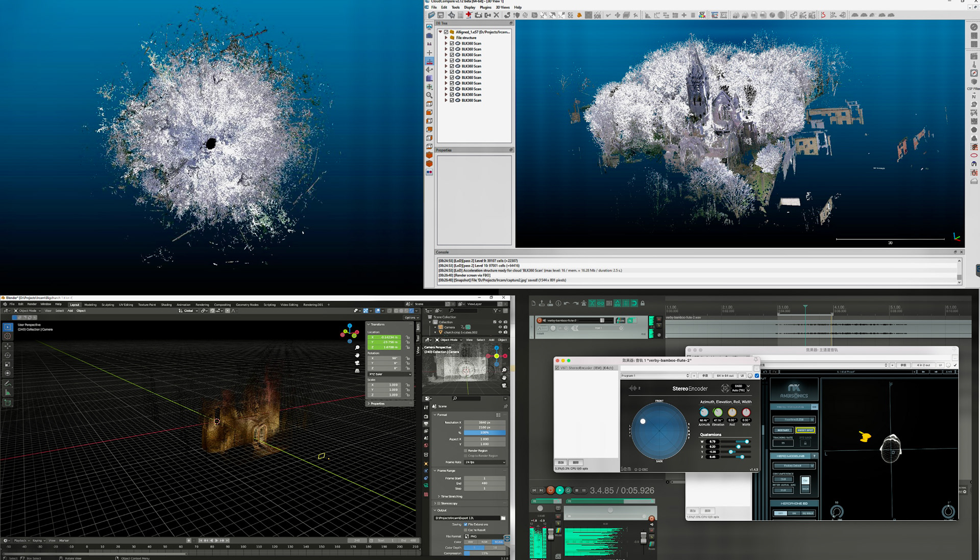Expand File structure node in DB Tree
The image size is (980, 560).
tap(446, 37)
